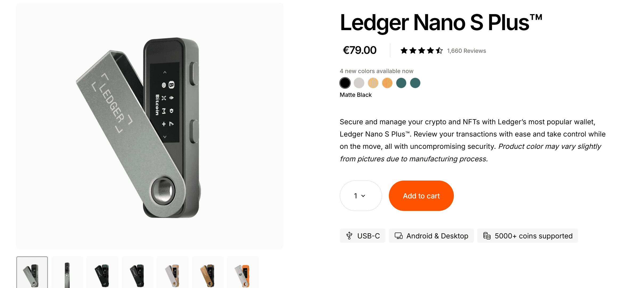
Task: Choose the light grey color swatch
Action: [x=359, y=83]
